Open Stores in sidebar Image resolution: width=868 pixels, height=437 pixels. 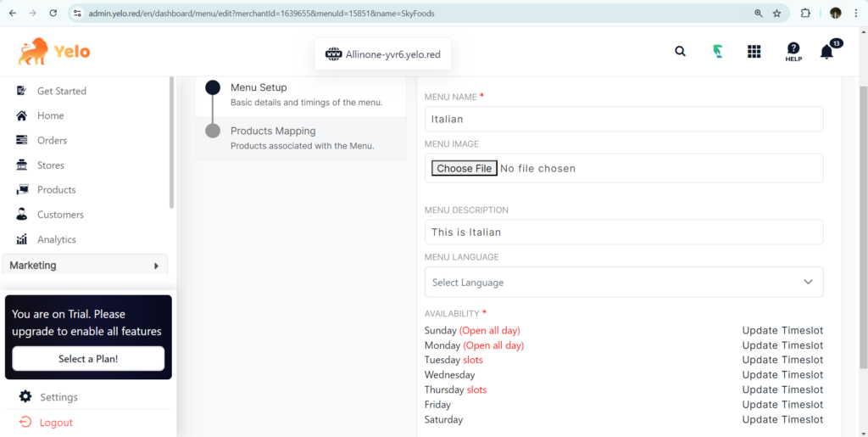coord(50,165)
